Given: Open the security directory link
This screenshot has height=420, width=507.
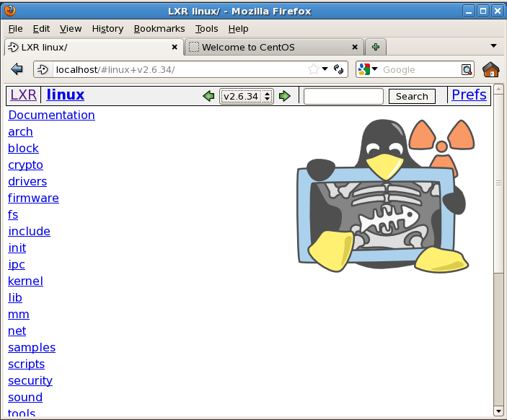Looking at the screenshot, I should point(30,381).
